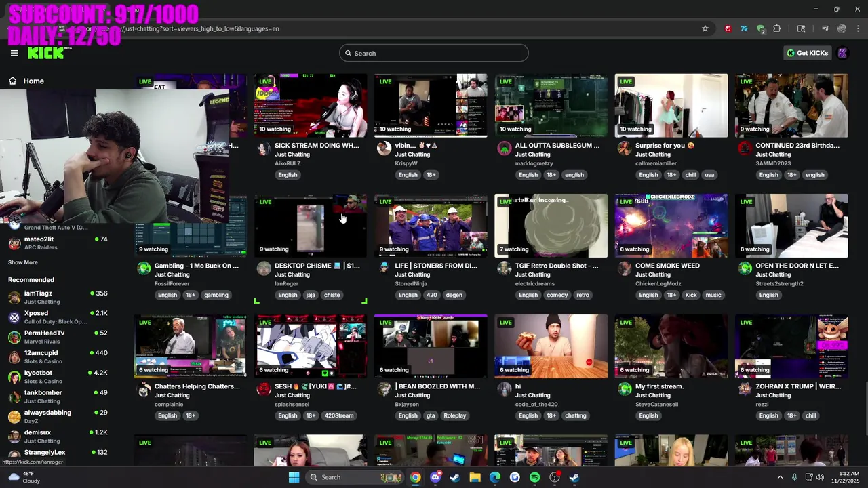Viewport: 868px width, 488px height.
Task: Open Chrome media controls icon
Action: (825, 28)
